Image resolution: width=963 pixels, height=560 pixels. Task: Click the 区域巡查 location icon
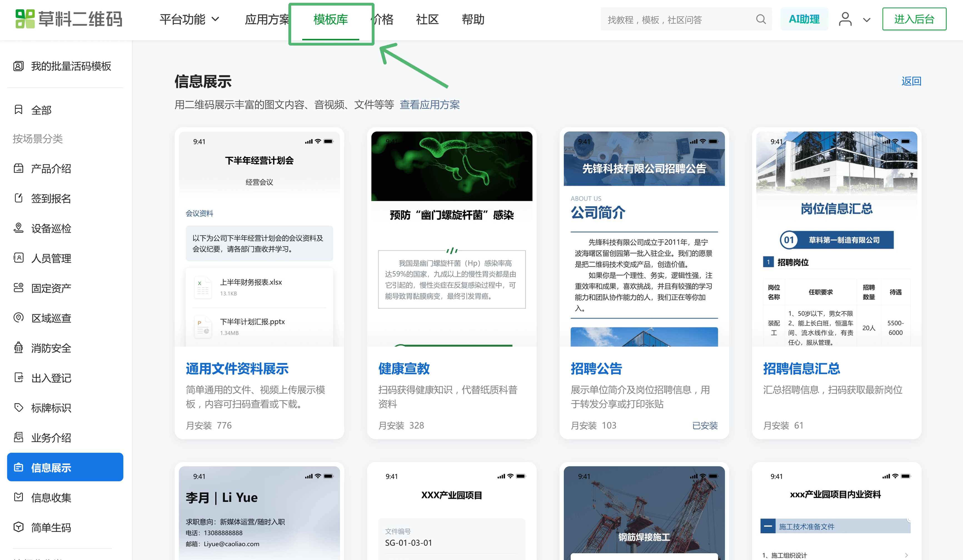(18, 317)
